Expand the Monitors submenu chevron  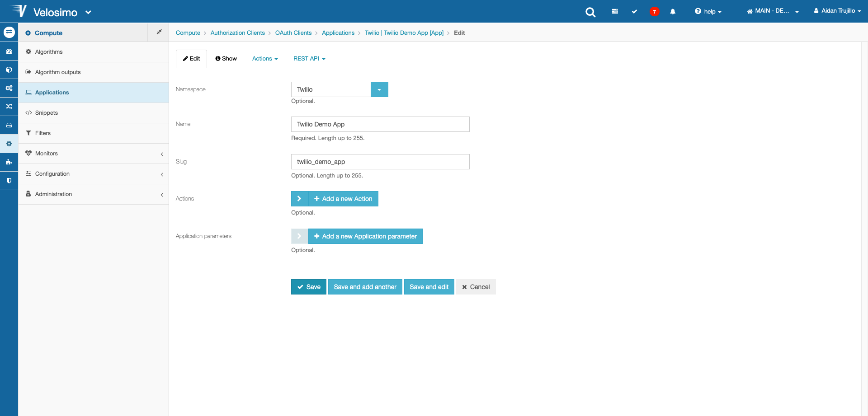tap(162, 154)
